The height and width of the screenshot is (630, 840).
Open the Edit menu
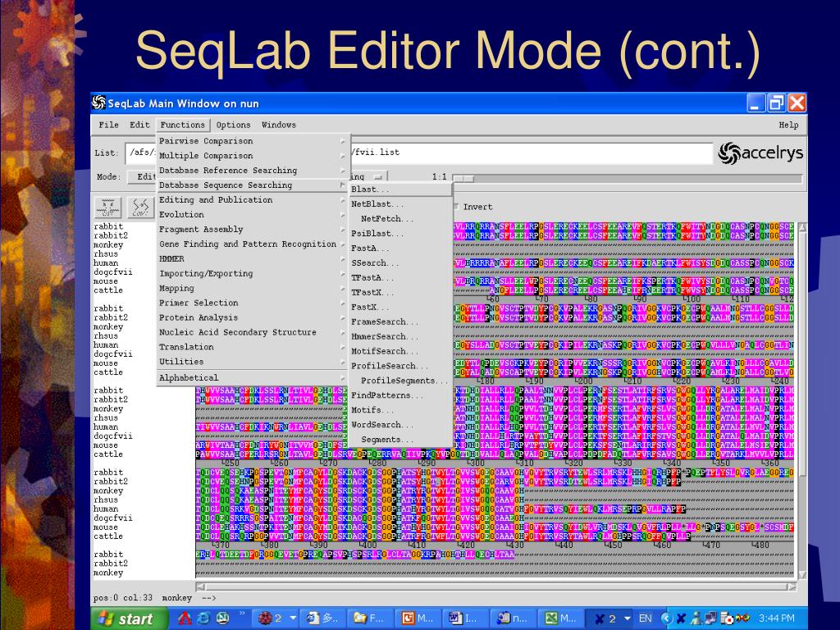coord(139,125)
